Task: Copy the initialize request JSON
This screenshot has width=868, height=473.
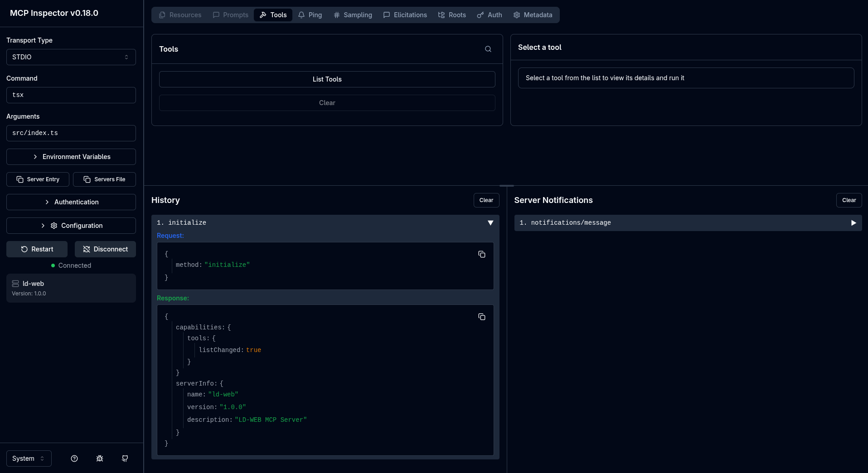Action: pyautogui.click(x=481, y=254)
